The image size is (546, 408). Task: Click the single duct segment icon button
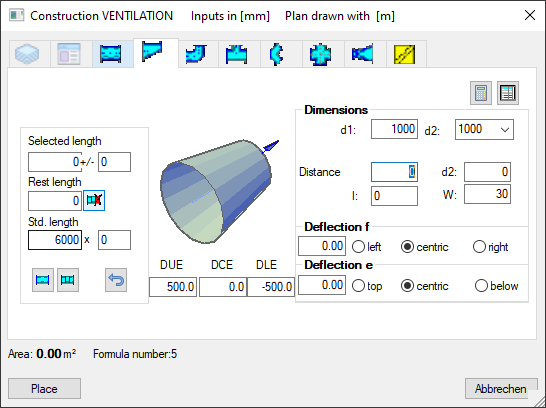43,280
